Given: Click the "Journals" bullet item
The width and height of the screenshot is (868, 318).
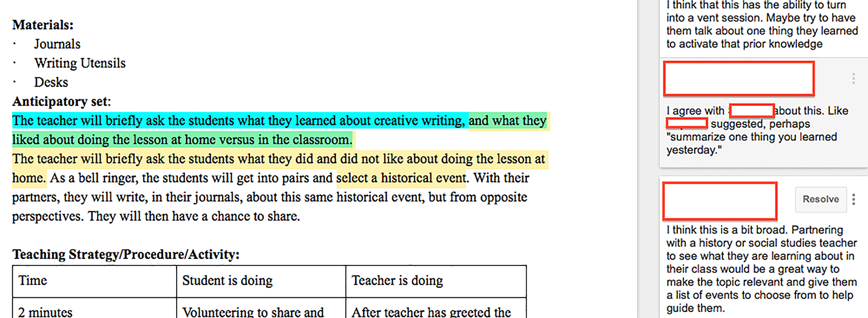Looking at the screenshot, I should pos(57,44).
